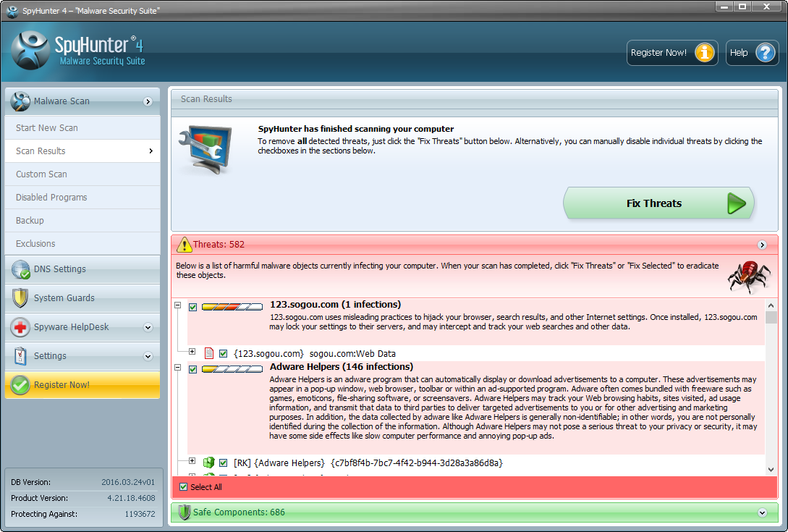The width and height of the screenshot is (788, 532).
Task: Uncheck the Adware Helpers threat checkbox
Action: 192,369
